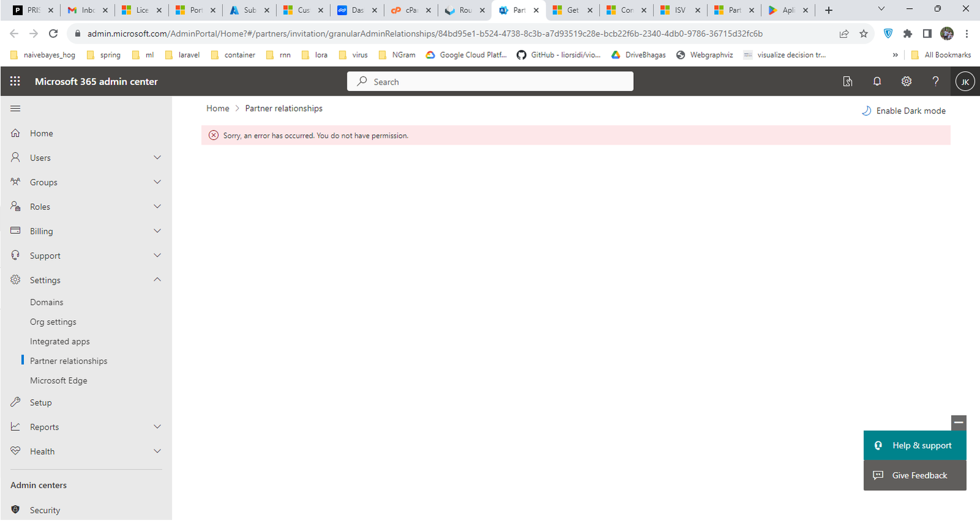Select Org settings in sidebar
Viewport: 980px width, 521px height.
(x=53, y=322)
